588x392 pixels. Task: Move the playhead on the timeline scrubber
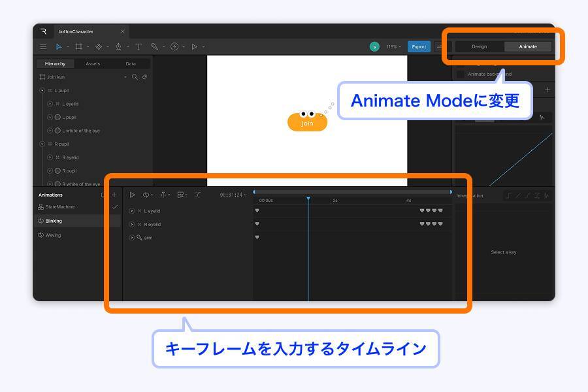point(308,196)
